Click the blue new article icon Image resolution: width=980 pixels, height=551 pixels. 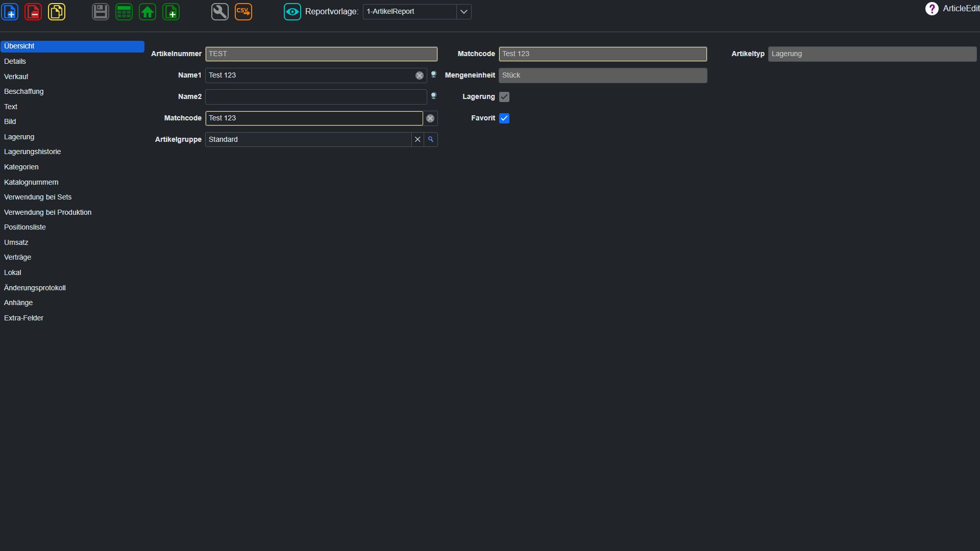tap(10, 12)
